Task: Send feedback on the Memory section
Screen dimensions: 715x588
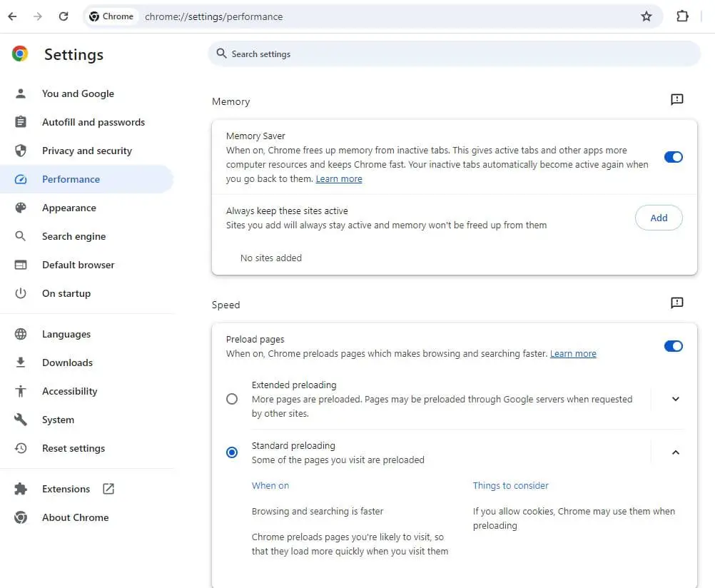Action: point(676,99)
